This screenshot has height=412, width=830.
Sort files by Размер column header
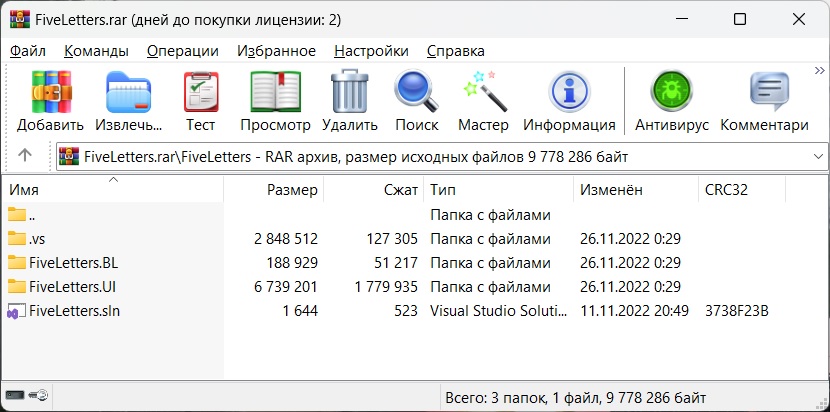(x=292, y=189)
